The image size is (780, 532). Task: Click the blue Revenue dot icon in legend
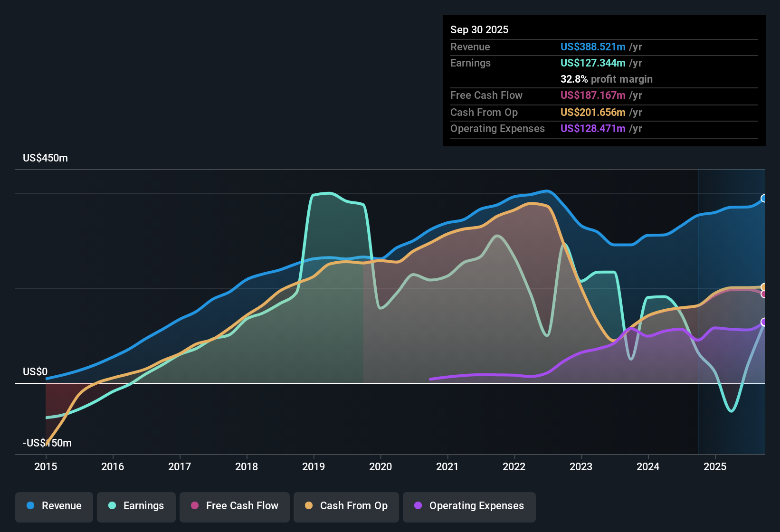tap(30, 506)
